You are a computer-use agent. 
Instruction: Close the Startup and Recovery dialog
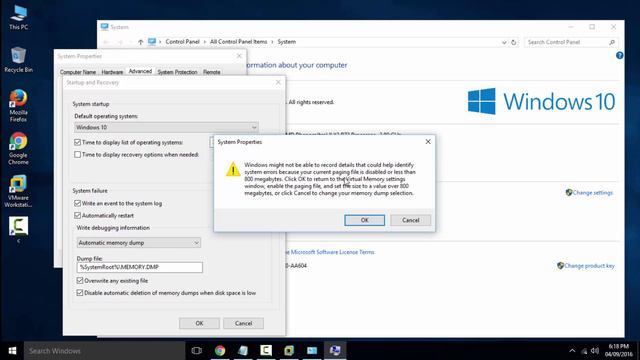pyautogui.click(x=278, y=82)
